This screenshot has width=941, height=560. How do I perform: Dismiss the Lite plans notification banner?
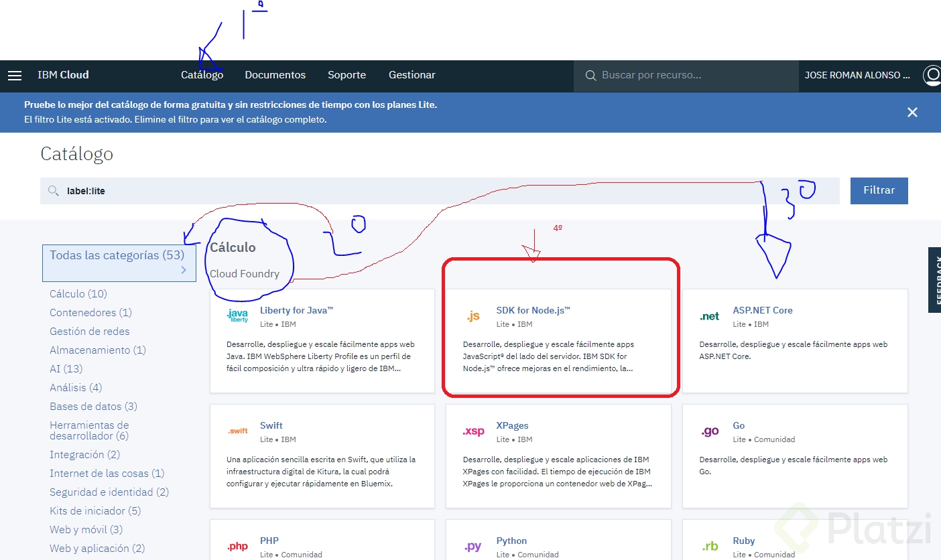(x=912, y=112)
